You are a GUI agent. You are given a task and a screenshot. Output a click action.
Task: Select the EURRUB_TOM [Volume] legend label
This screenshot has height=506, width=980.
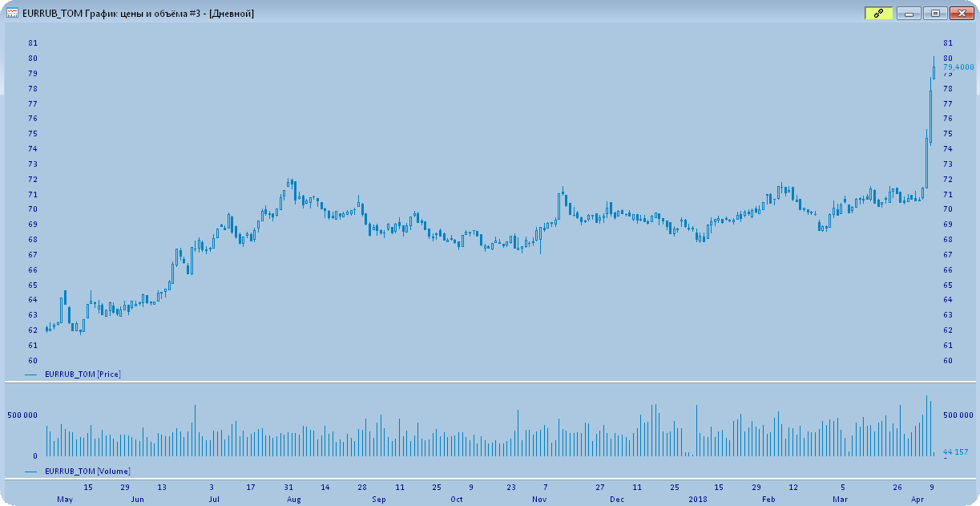[87, 472]
